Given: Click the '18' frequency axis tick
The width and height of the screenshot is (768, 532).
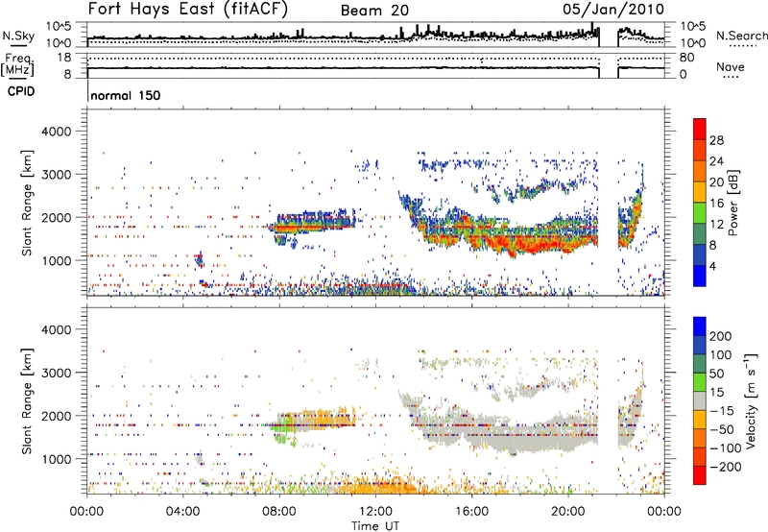Looking at the screenshot, I should pos(64,58).
